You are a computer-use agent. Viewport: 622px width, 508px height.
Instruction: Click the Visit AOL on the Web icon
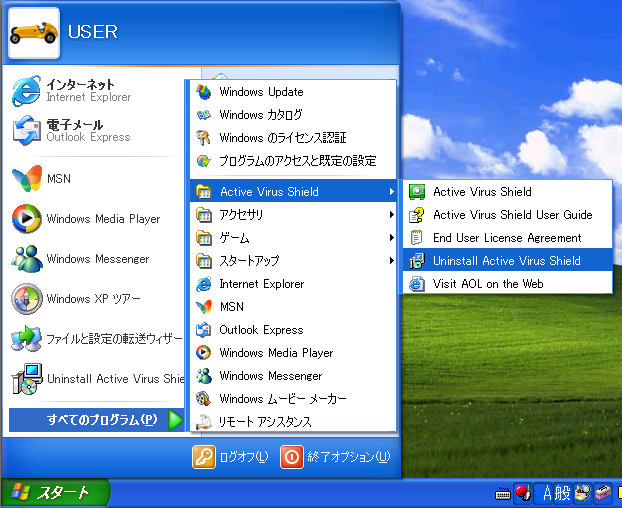pyautogui.click(x=417, y=284)
